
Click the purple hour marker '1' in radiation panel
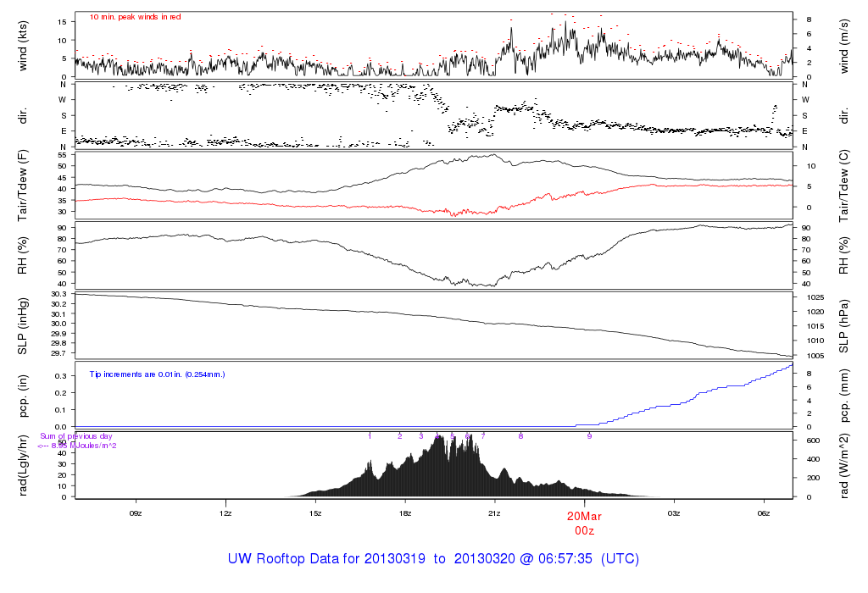[x=370, y=436]
